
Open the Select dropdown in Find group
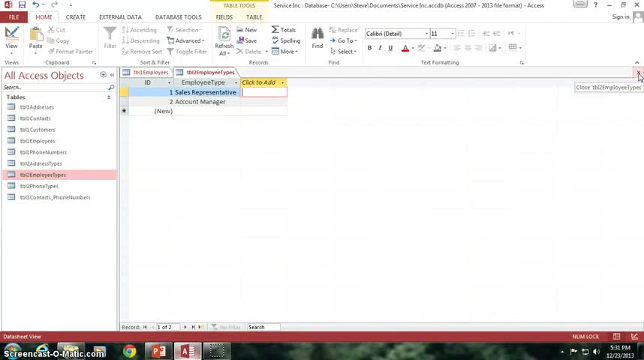click(343, 51)
